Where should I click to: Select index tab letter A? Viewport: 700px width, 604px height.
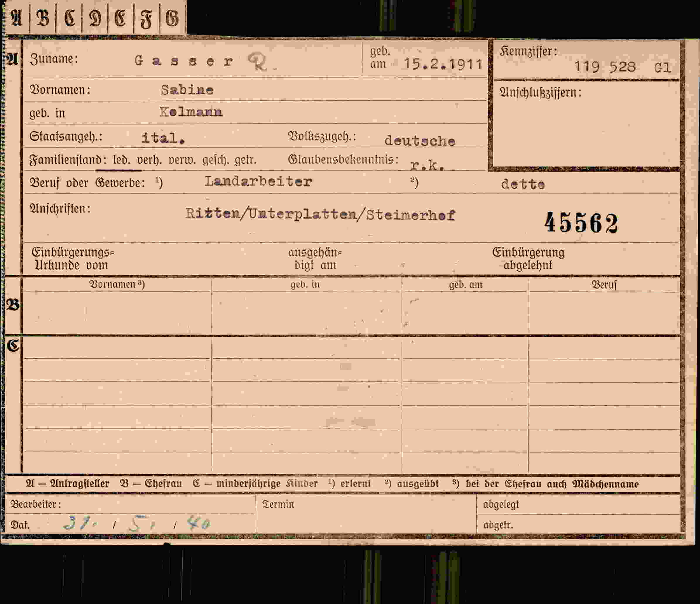(16, 18)
